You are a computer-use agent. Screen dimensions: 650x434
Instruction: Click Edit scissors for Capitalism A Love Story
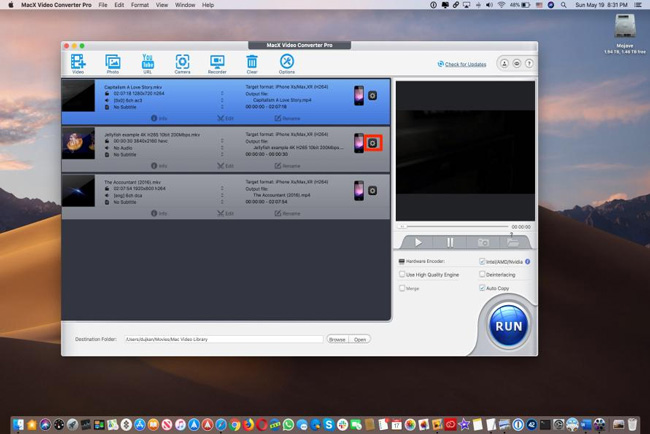click(225, 119)
